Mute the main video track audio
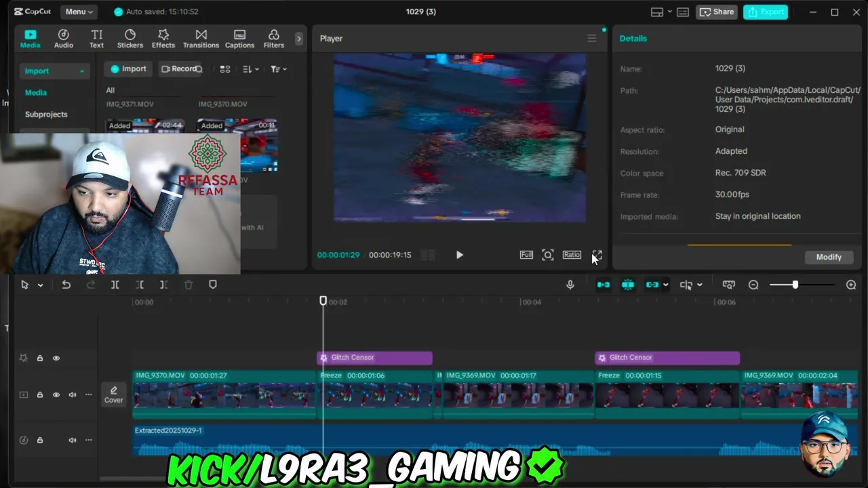Image resolution: width=868 pixels, height=488 pixels. pyautogui.click(x=73, y=394)
